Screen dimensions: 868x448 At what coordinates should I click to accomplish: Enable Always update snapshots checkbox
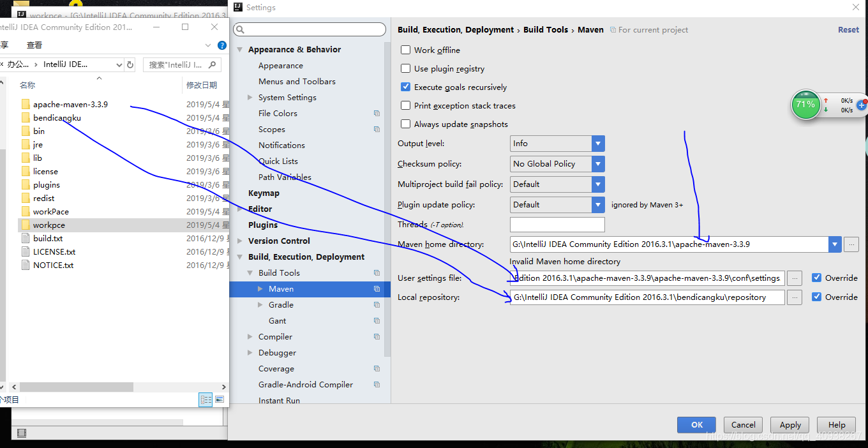(x=405, y=124)
